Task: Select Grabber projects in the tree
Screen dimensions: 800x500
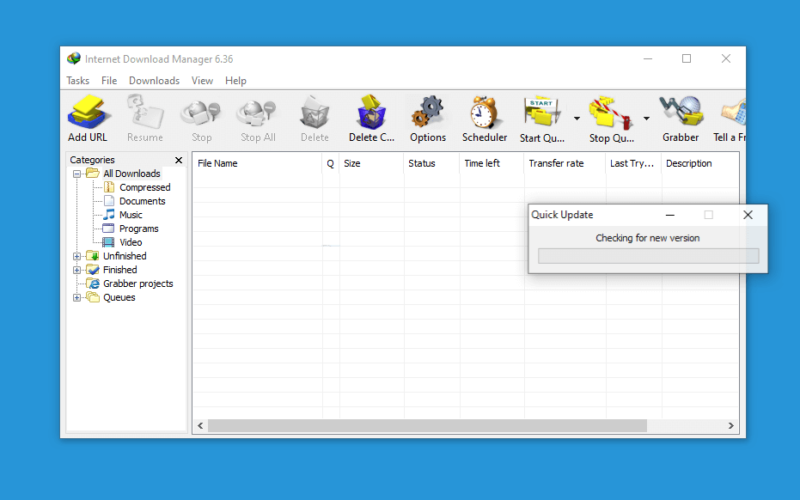Action: (x=138, y=284)
